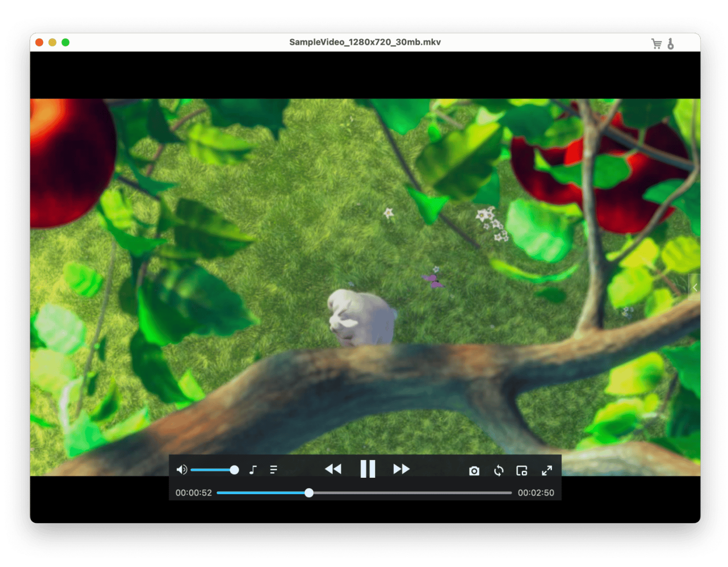Click the elapsed time 00:00:52
The width and height of the screenshot is (728, 567).
point(194,493)
